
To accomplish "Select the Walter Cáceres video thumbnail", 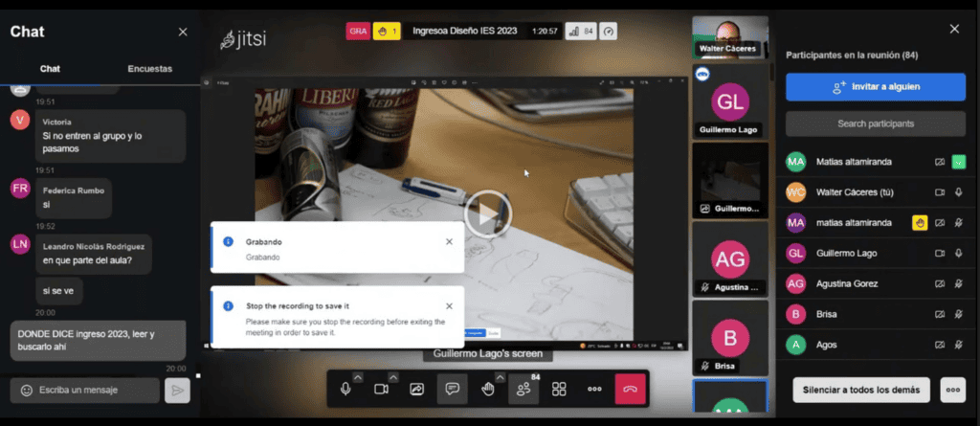I will (x=730, y=37).
